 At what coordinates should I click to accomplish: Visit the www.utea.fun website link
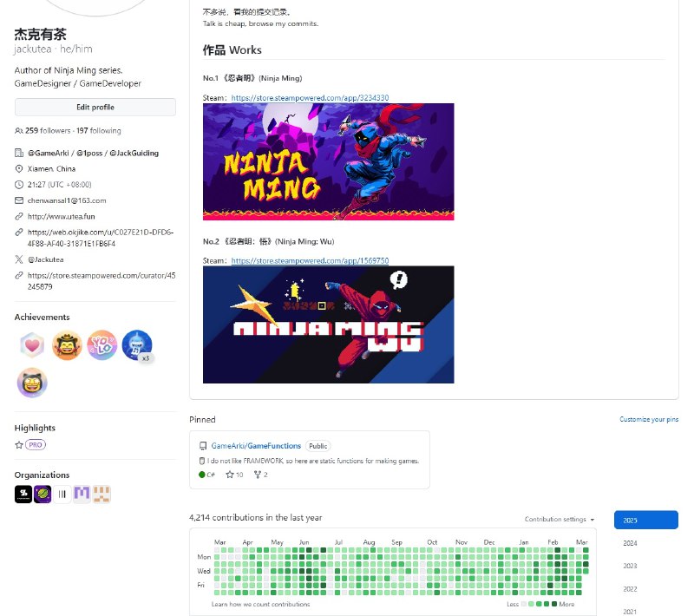pos(61,216)
